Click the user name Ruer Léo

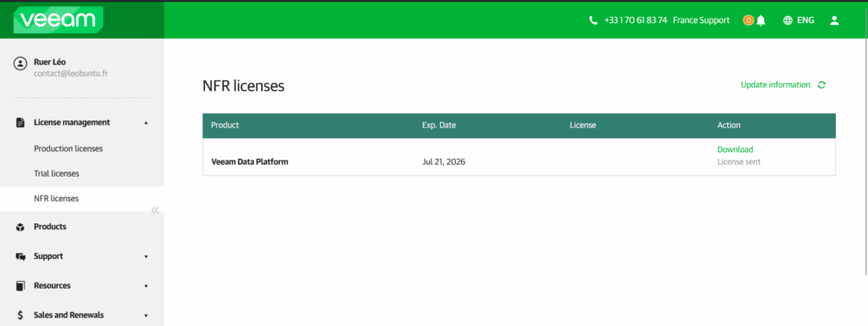pos(50,62)
